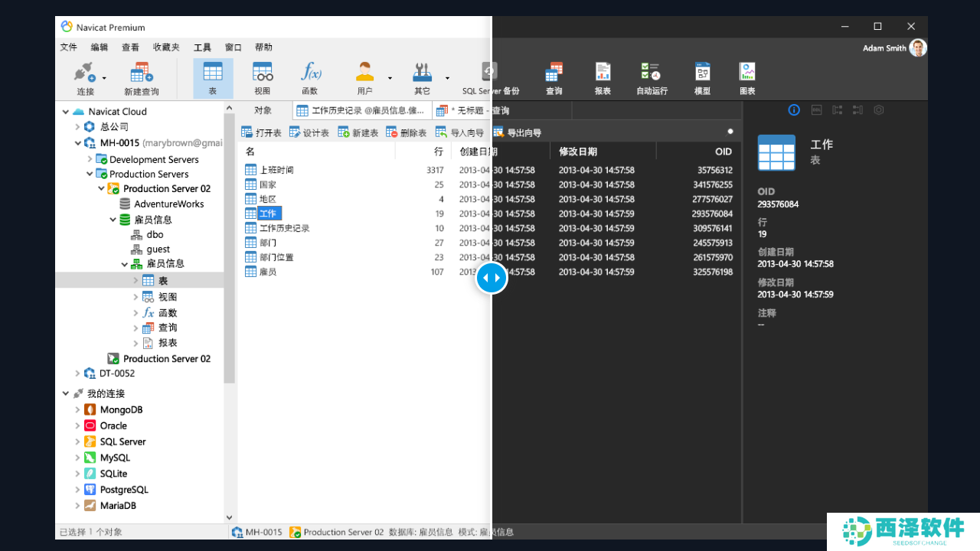980x551 pixels.
Task: Click the AdventureWorks database icon
Action: click(125, 204)
